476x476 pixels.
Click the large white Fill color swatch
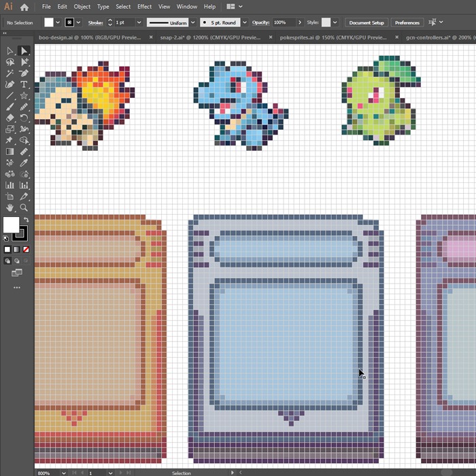pyautogui.click(x=11, y=225)
